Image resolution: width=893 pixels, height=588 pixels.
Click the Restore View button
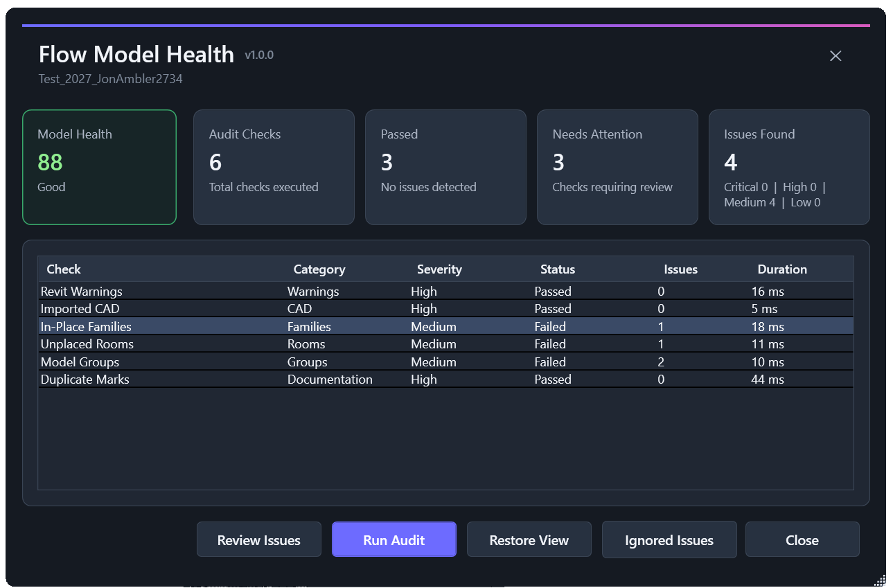point(529,540)
